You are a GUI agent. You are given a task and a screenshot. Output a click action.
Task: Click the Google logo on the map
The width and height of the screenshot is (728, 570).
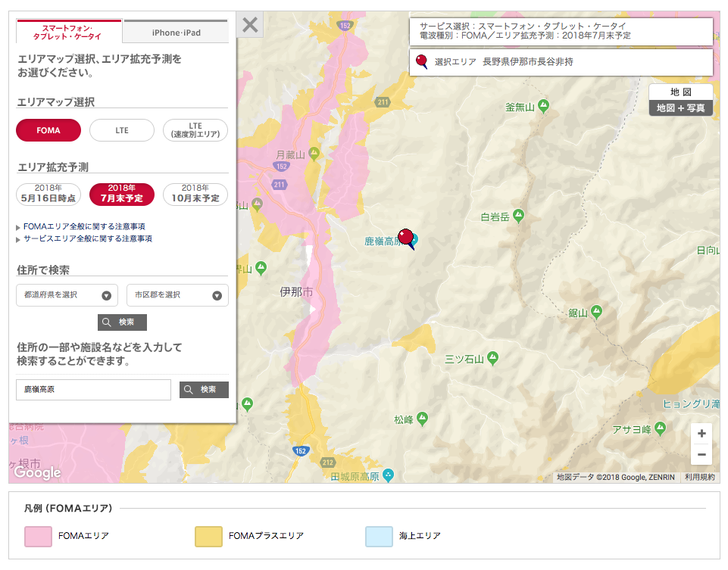tap(38, 472)
